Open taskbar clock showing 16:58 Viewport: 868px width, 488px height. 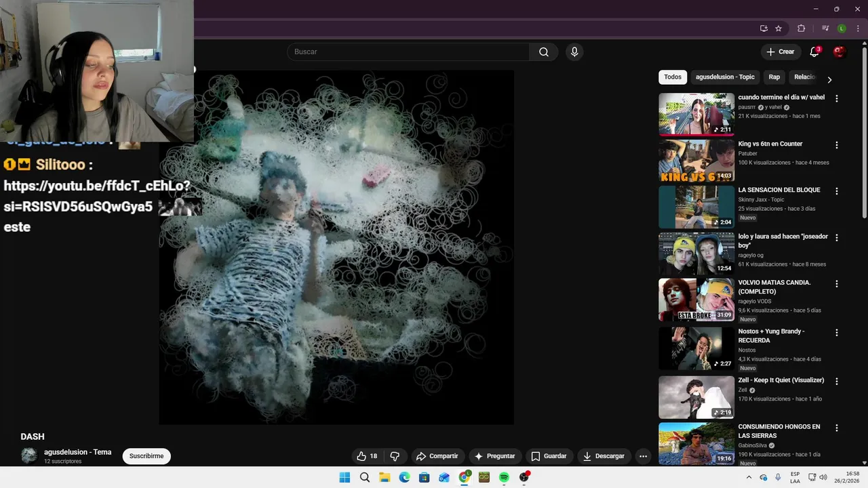[x=848, y=477]
